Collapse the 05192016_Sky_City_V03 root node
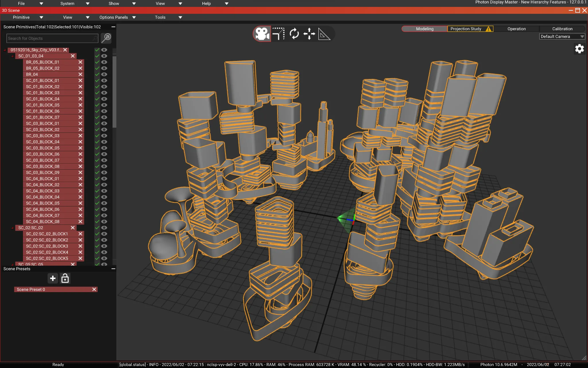 5,50
